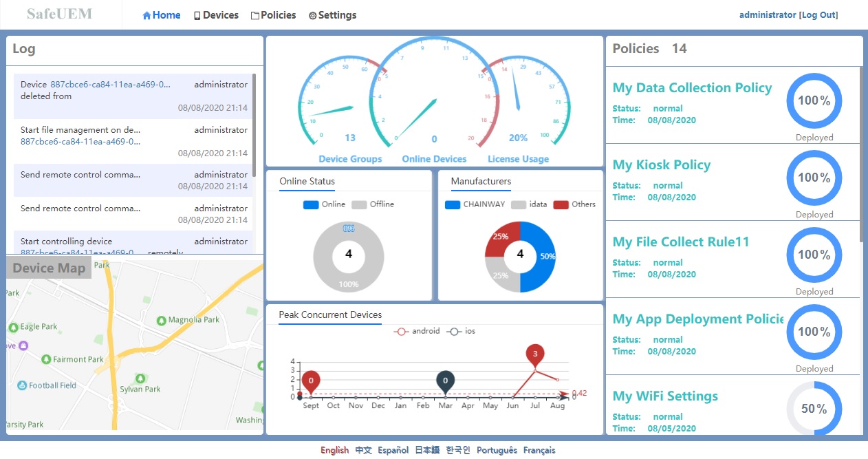
Task: Click the Devices phone icon
Action: point(197,15)
